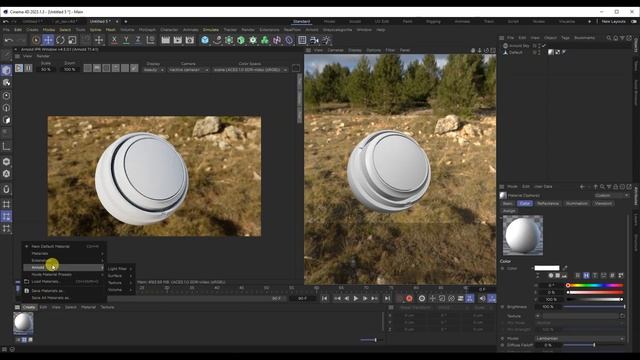Open the Reflectance material tab
The width and height of the screenshot is (640, 360).
(548, 203)
